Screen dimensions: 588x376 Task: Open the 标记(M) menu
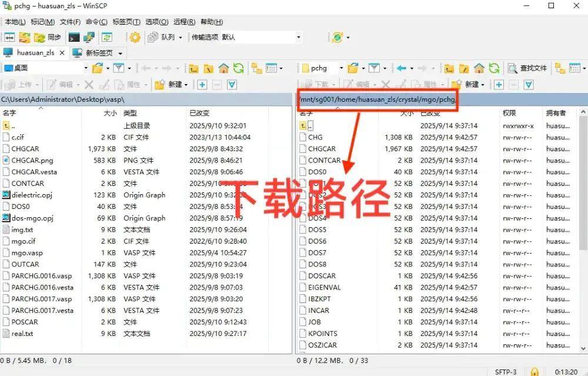pos(43,22)
